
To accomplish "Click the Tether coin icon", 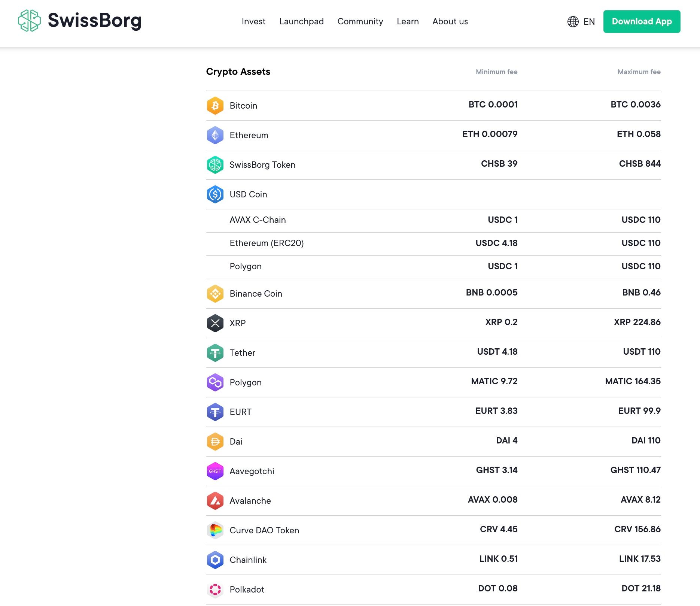I will click(x=215, y=353).
